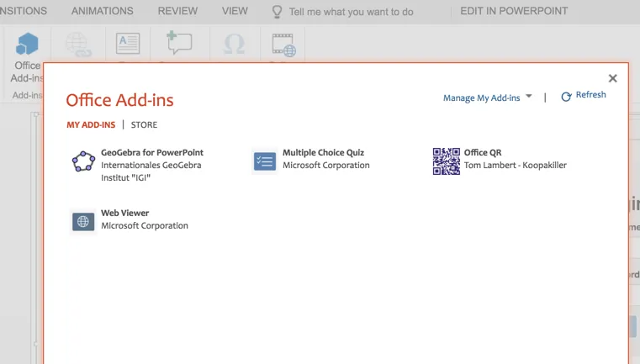640x364 pixels.
Task: Click the Office Add-ins dialog heading
Action: click(x=119, y=100)
